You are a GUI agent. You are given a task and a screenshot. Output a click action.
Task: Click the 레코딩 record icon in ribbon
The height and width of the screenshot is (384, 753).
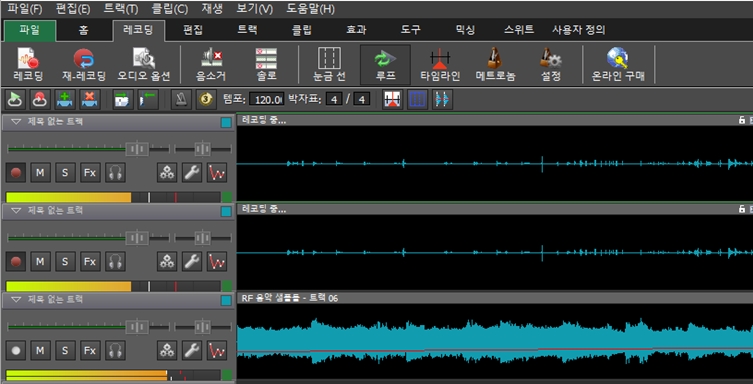tap(28, 64)
